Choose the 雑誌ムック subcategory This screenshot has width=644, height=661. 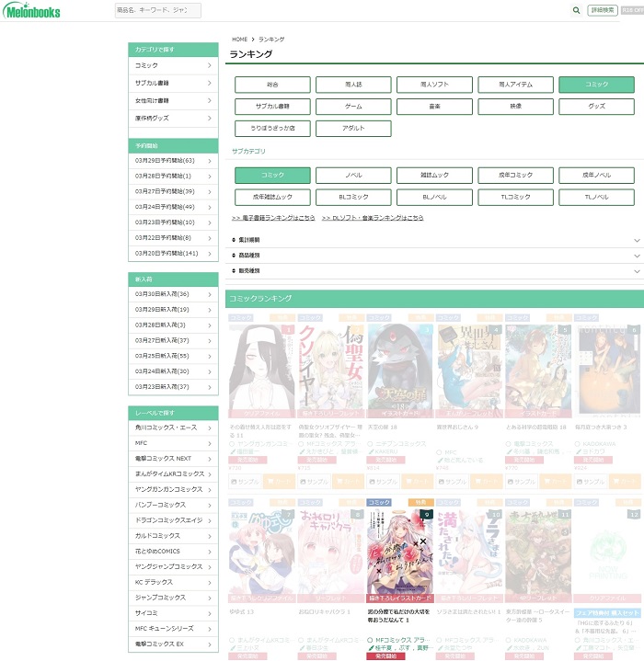tap(434, 175)
